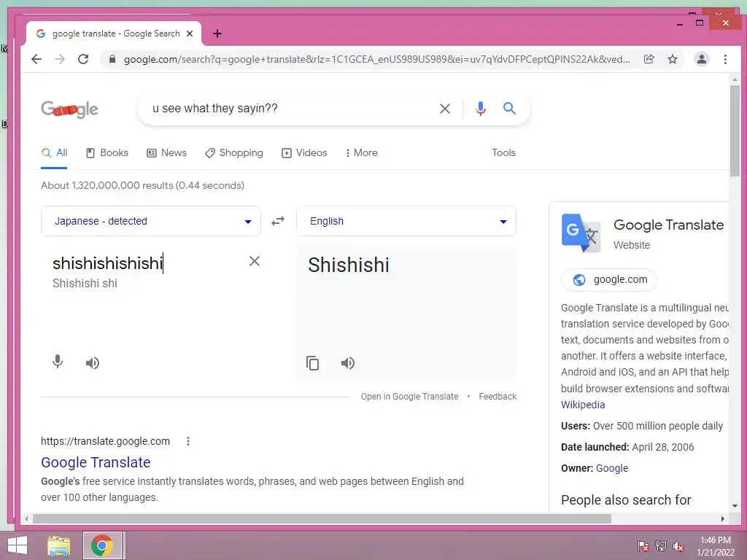The height and width of the screenshot is (560, 747).
Task: Click the People also search for heading
Action: (626, 500)
